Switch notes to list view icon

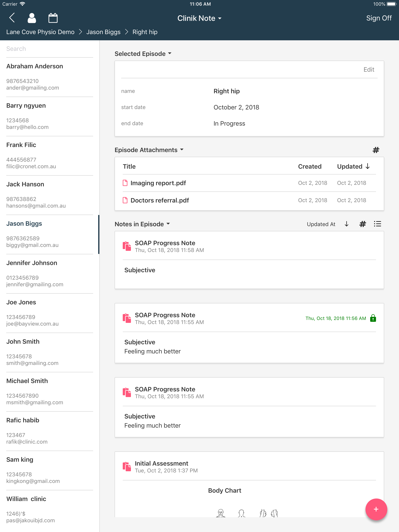point(377,224)
